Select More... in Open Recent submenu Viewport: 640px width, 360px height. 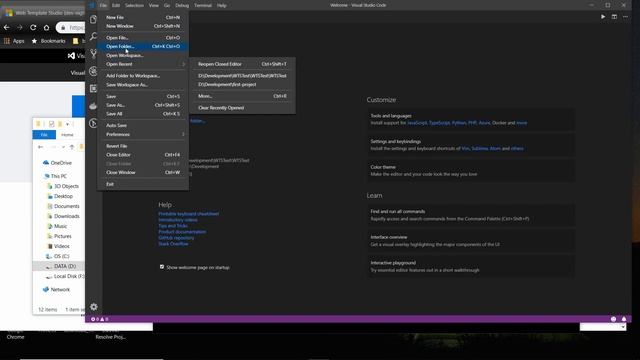[242, 96]
